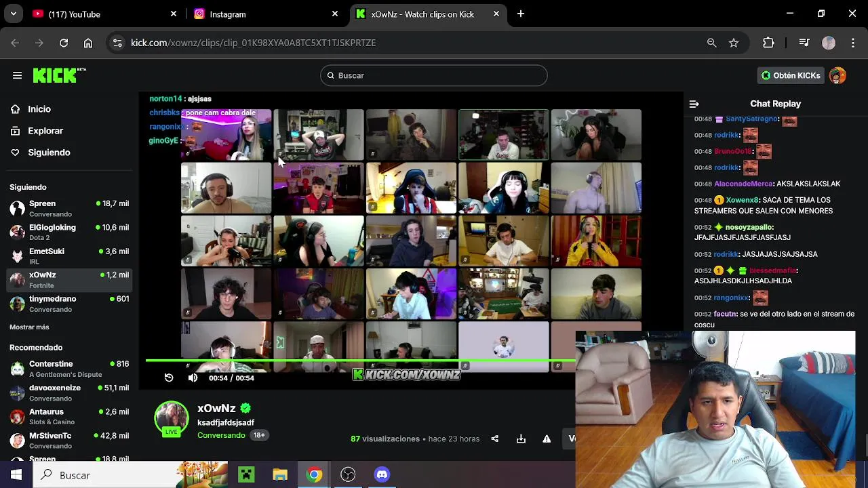Click BrunoOo18 username in chat replay

click(732, 151)
